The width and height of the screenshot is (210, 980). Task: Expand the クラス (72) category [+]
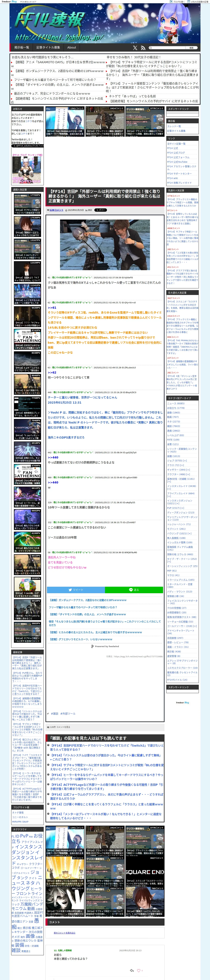[x=182, y=465]
